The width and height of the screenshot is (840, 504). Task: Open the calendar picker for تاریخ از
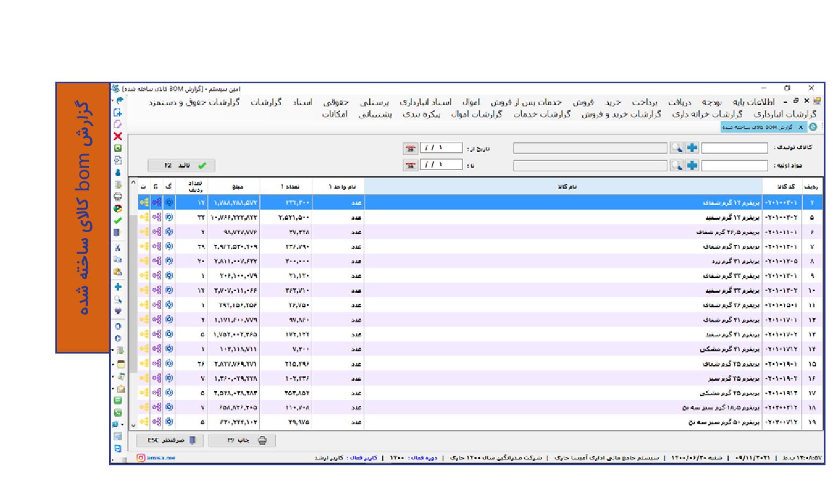coord(411,148)
